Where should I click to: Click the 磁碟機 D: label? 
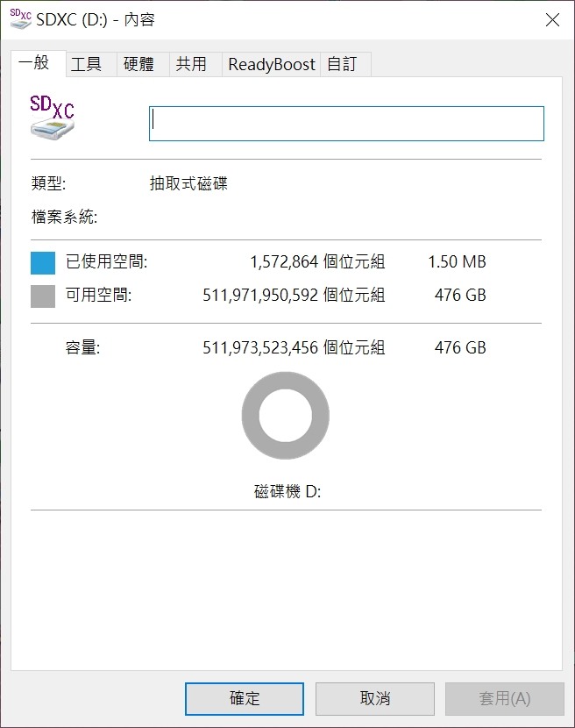287,491
